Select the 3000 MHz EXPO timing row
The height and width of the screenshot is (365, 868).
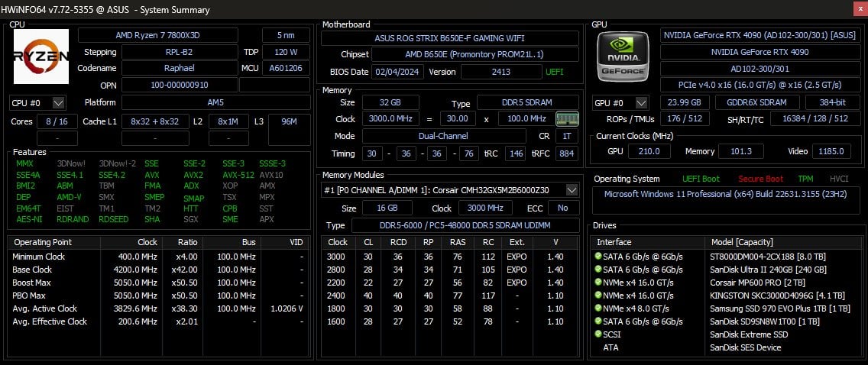[x=450, y=257]
